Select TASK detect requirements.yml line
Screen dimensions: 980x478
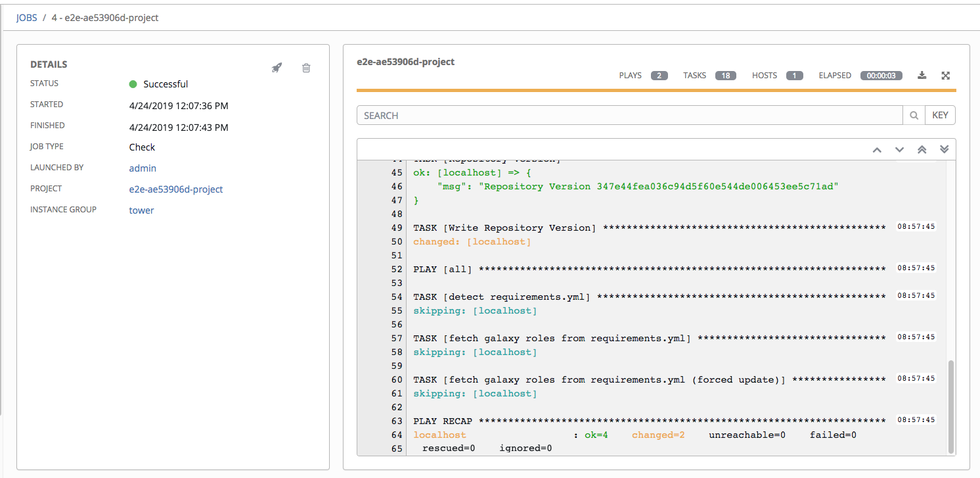[649, 297]
